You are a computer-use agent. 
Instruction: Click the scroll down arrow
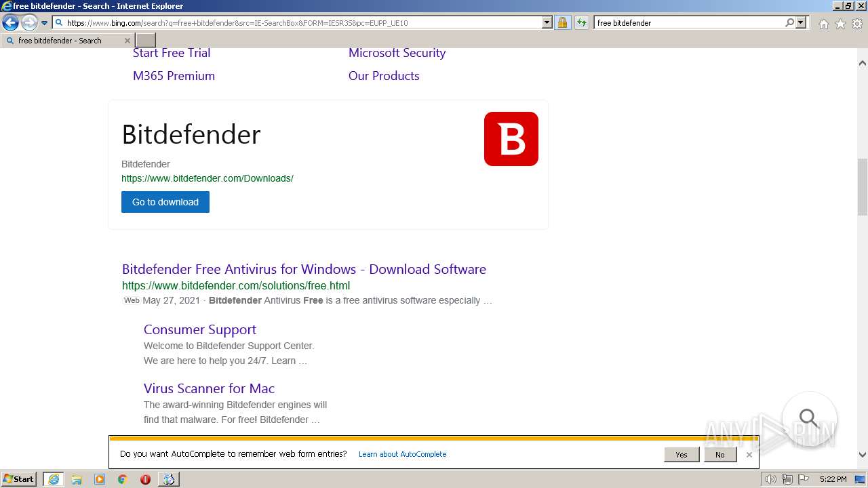863,455
